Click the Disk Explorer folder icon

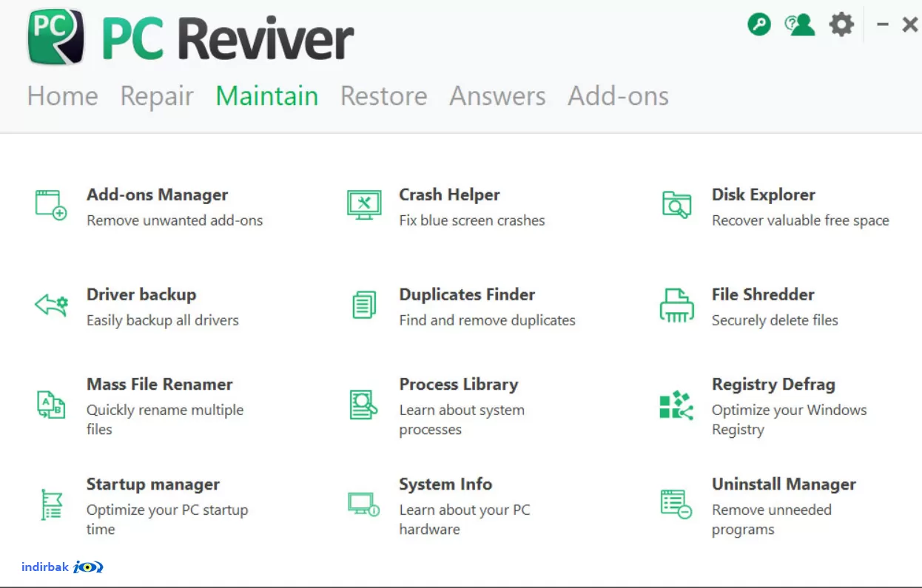tap(676, 205)
